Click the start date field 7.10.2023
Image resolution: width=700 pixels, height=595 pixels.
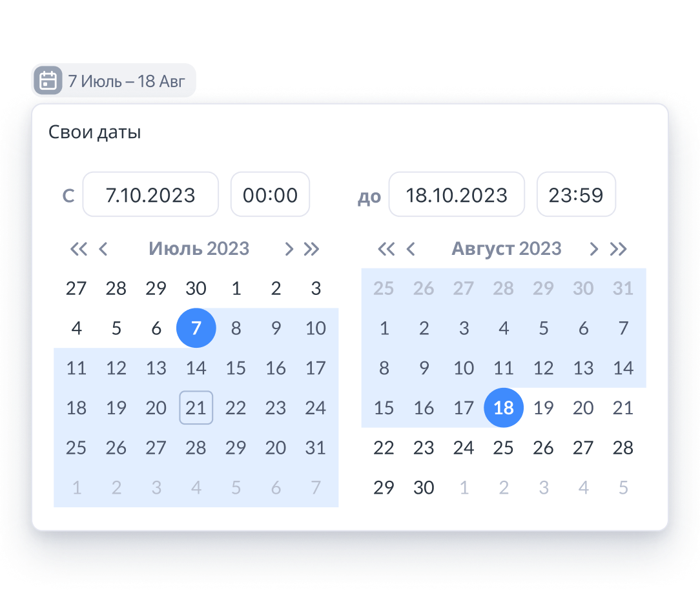[x=150, y=194]
